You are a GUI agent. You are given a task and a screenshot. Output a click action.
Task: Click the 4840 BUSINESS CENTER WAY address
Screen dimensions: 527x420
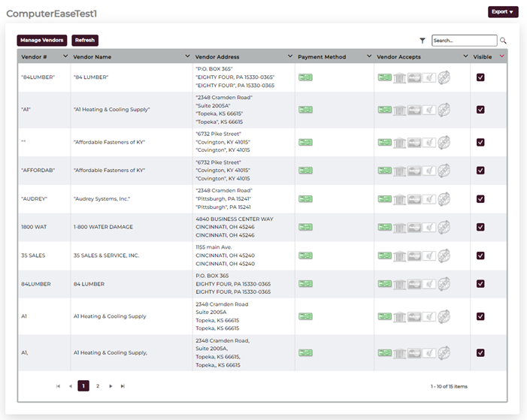235,219
